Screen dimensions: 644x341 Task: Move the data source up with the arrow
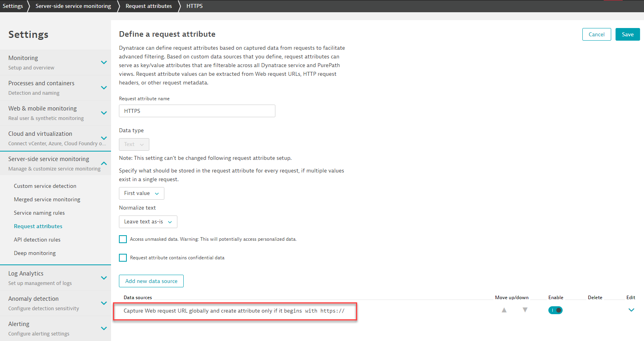pos(504,310)
